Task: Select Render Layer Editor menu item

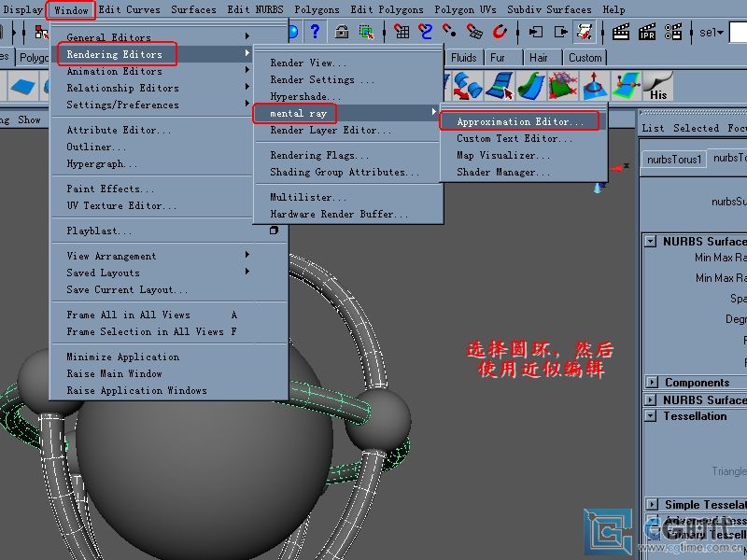Action: pos(347,130)
